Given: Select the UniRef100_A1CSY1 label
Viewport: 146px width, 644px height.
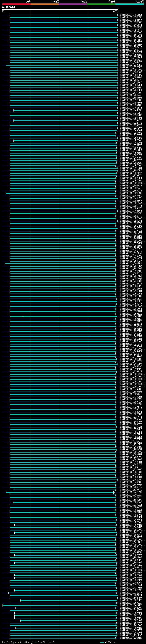Looking at the screenshot, I should 131,361.
